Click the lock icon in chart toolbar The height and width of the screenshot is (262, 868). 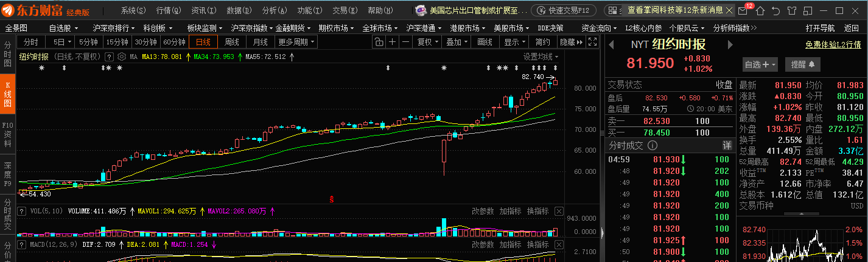[379, 42]
